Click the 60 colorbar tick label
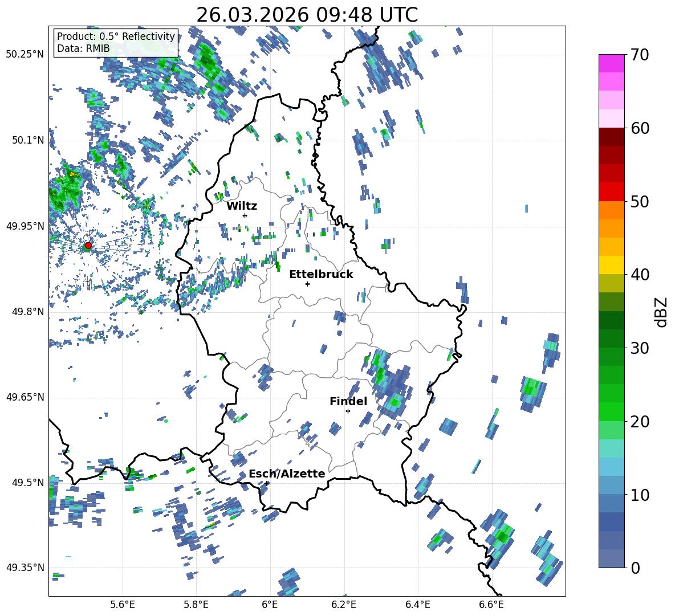The image size is (675, 616). [639, 128]
